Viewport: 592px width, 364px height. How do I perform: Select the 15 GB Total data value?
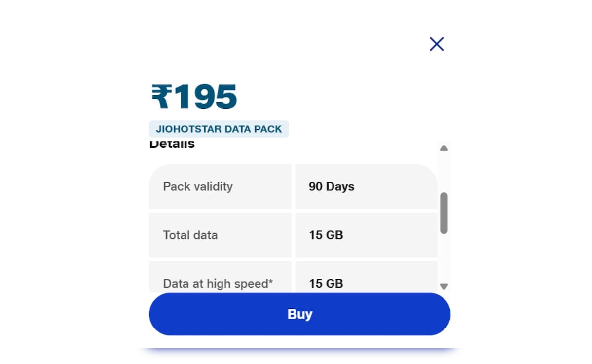[x=326, y=235]
